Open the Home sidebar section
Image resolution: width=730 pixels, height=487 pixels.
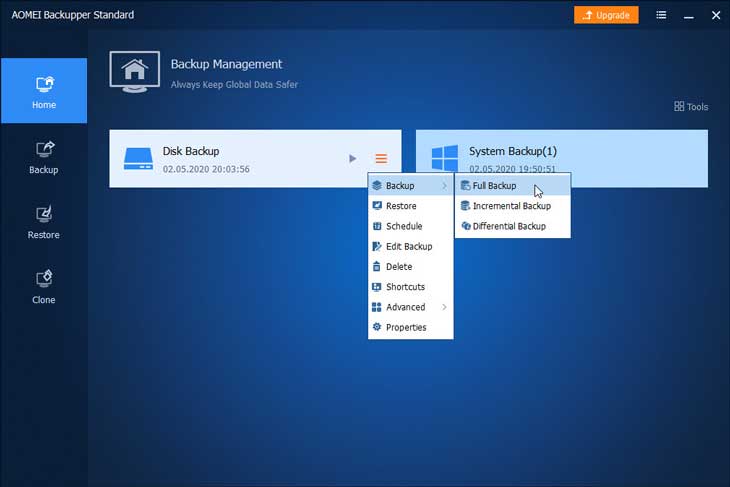(44, 91)
